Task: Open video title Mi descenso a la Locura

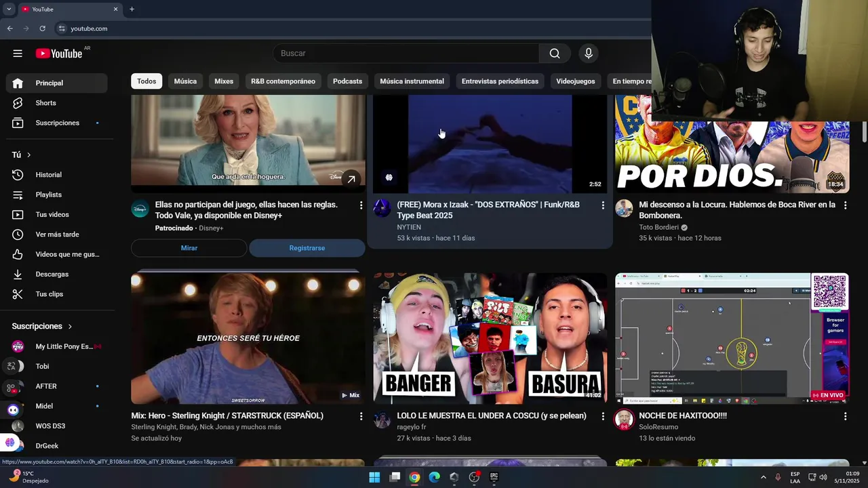Action: tap(737, 210)
